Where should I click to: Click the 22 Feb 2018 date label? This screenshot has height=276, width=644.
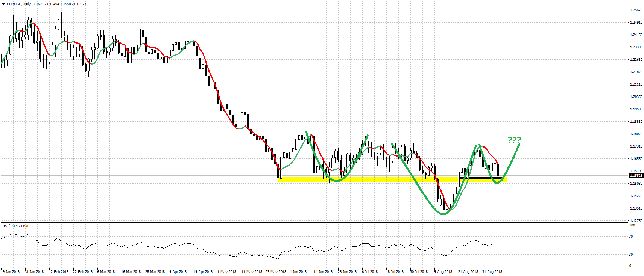coord(83,272)
